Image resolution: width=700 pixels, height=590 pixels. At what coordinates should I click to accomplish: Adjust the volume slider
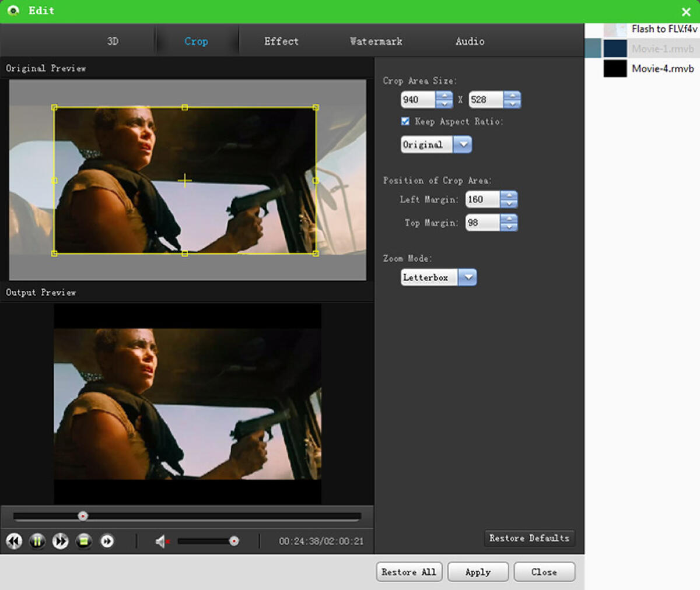[233, 540]
